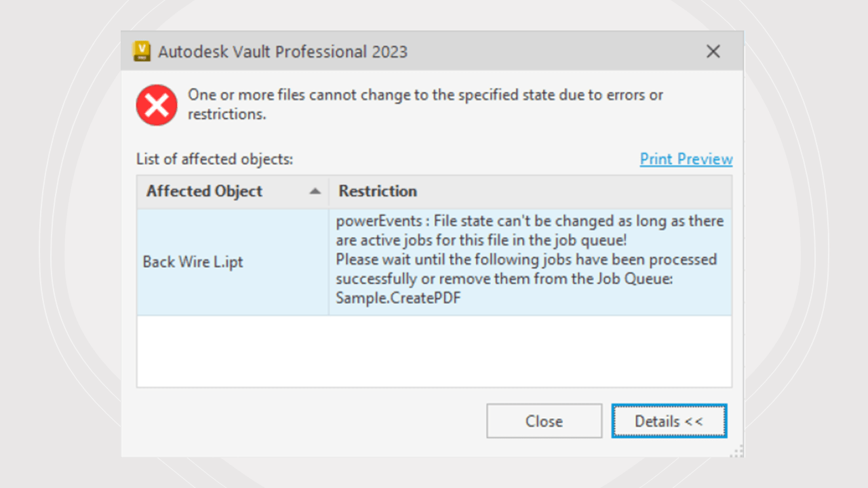Image resolution: width=868 pixels, height=488 pixels.
Task: Click the sort arrow in Affected Object header
Action: pos(315,192)
